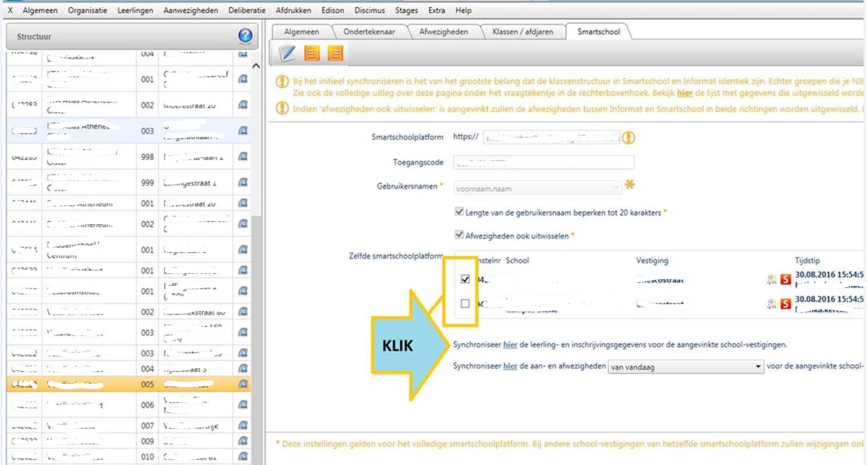Viewport: 868px width, 465px height.
Task: Click the warning icon before 'Bij het initieel synchroniseren'
Action: pyautogui.click(x=282, y=82)
